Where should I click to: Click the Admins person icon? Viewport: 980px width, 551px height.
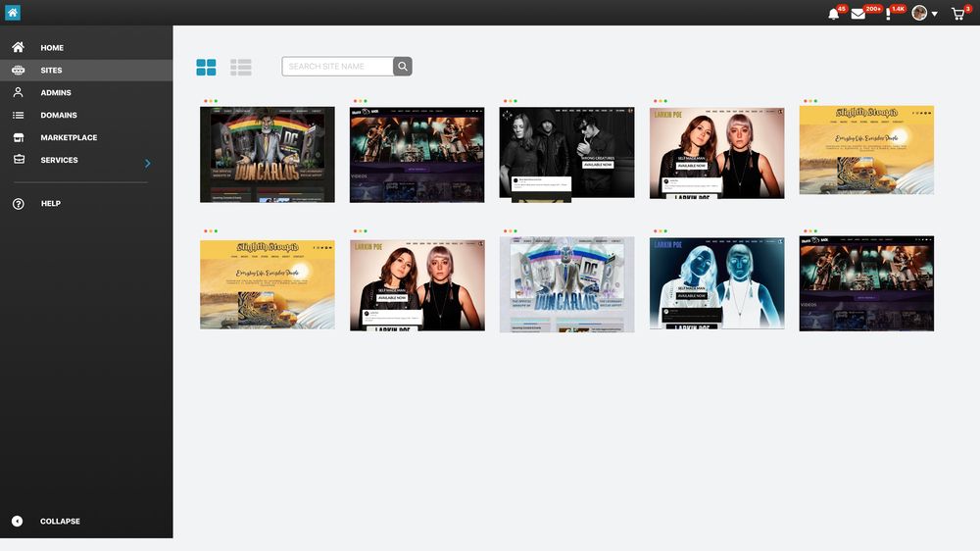click(18, 92)
